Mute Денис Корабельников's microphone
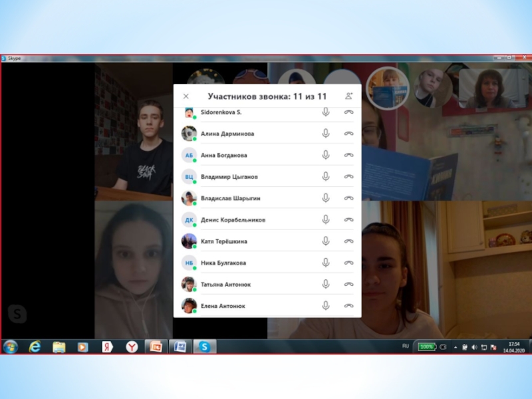The height and width of the screenshot is (399, 532). (x=326, y=219)
